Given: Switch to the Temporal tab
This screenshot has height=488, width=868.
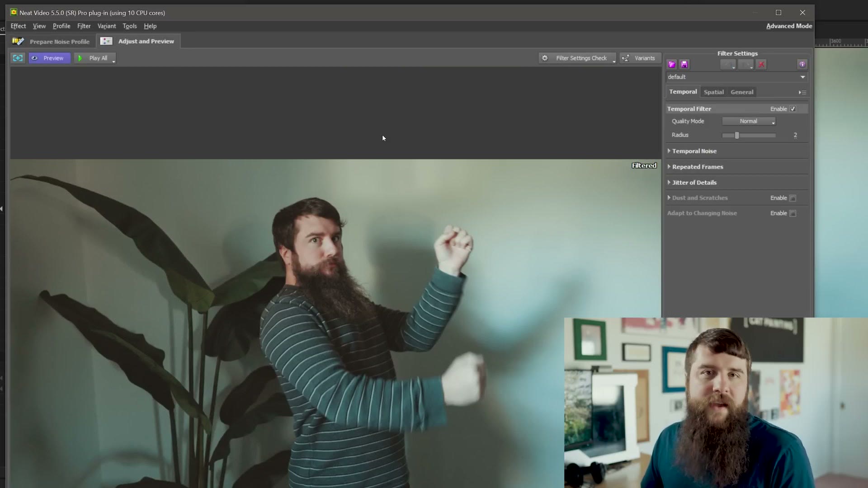Looking at the screenshot, I should tap(683, 92).
